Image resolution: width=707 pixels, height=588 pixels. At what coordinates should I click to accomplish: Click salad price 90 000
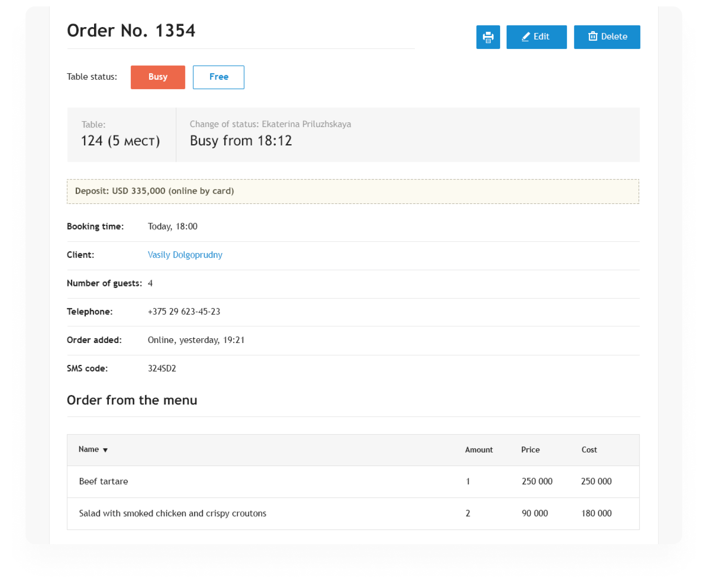coord(535,514)
